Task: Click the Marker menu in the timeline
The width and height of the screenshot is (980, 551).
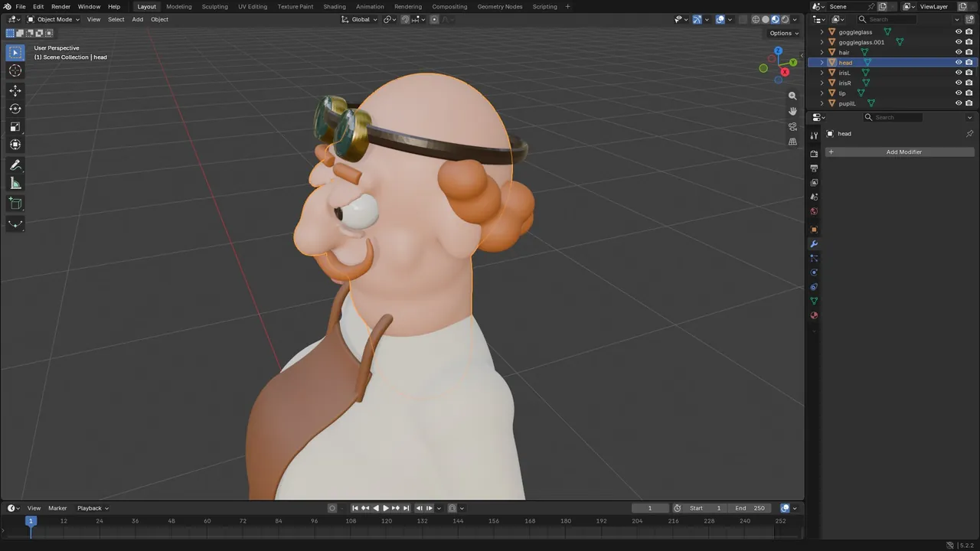Action: pos(57,508)
